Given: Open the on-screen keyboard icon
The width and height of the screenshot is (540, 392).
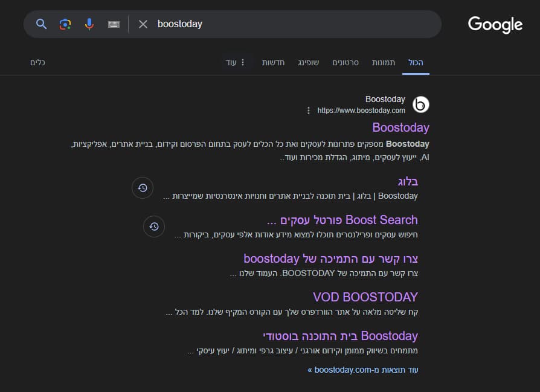Looking at the screenshot, I should click(x=114, y=24).
